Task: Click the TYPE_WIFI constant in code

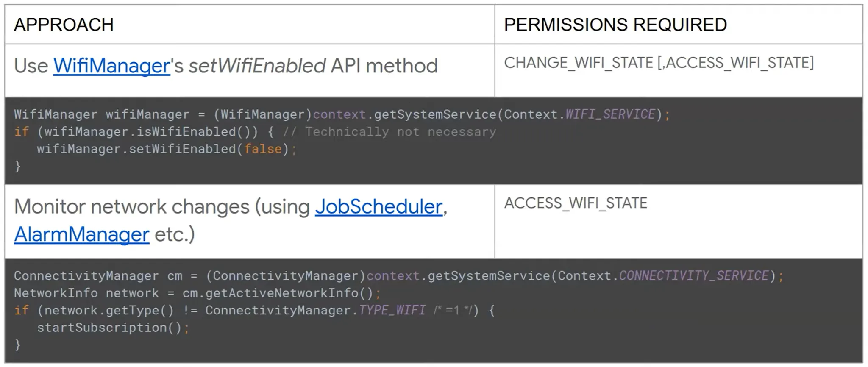Action: pyautogui.click(x=392, y=311)
